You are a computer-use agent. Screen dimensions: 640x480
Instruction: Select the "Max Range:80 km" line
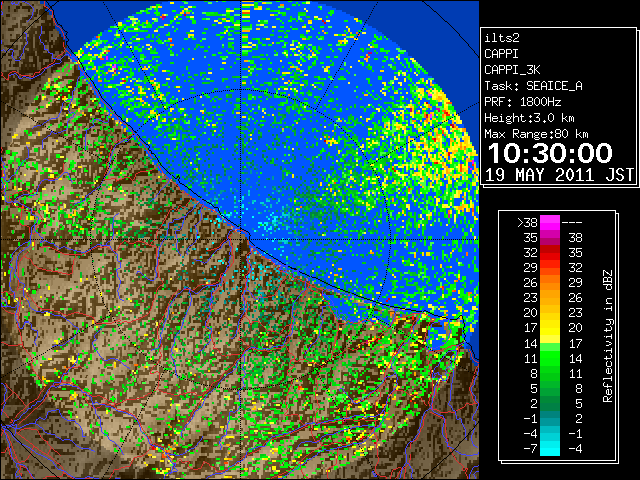click(536, 134)
